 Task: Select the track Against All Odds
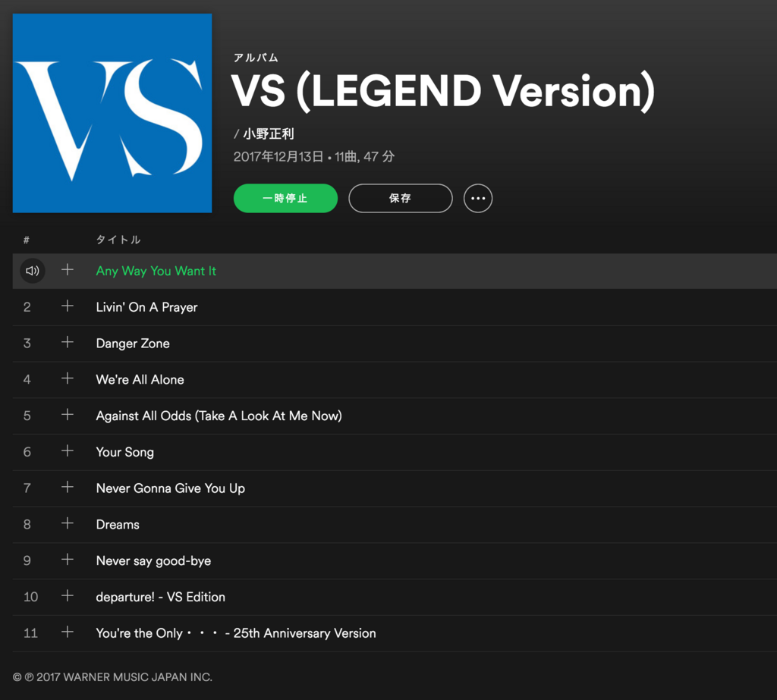coord(219,416)
